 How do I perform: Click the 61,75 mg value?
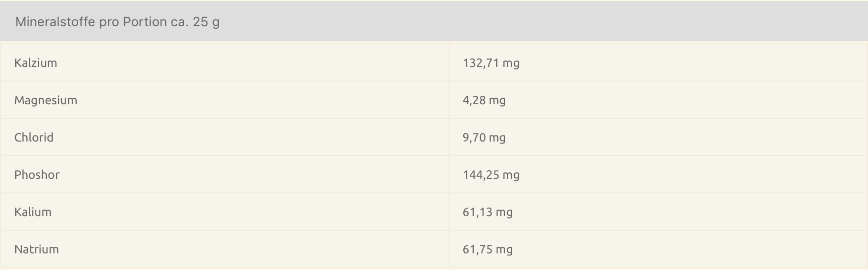(487, 249)
